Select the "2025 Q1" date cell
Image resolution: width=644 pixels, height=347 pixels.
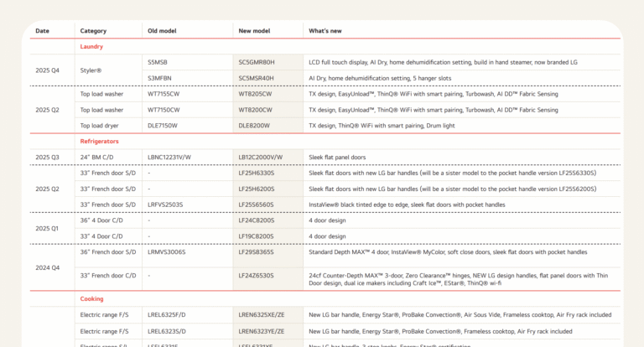tap(47, 228)
